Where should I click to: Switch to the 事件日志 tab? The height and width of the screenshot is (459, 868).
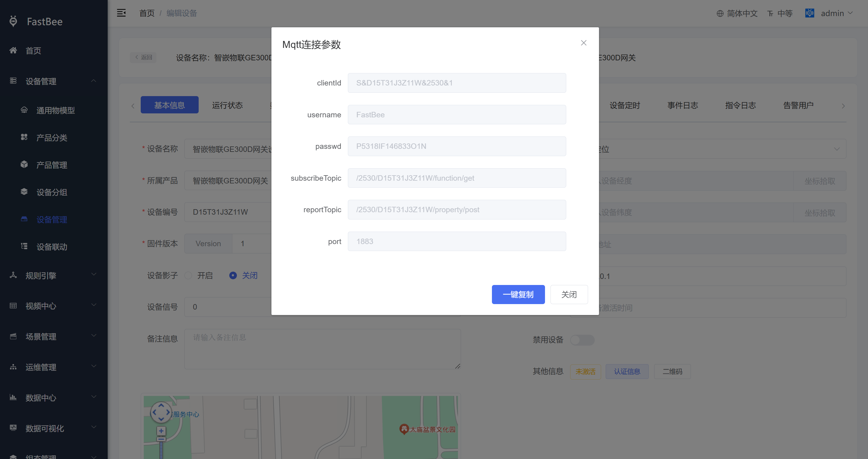click(683, 105)
